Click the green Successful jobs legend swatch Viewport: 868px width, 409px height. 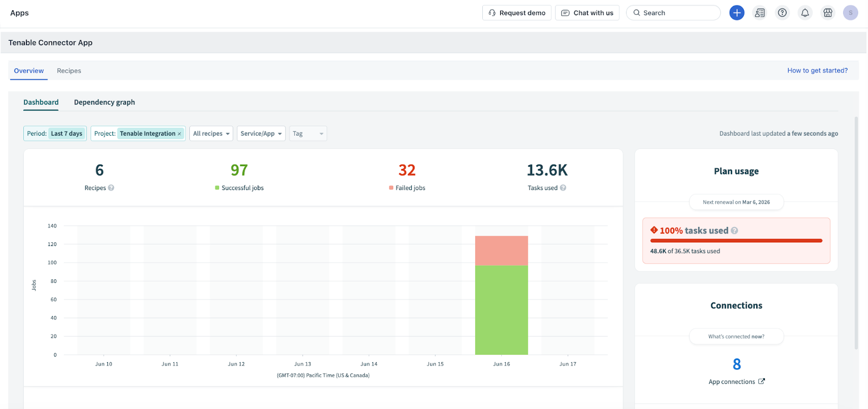click(x=217, y=188)
